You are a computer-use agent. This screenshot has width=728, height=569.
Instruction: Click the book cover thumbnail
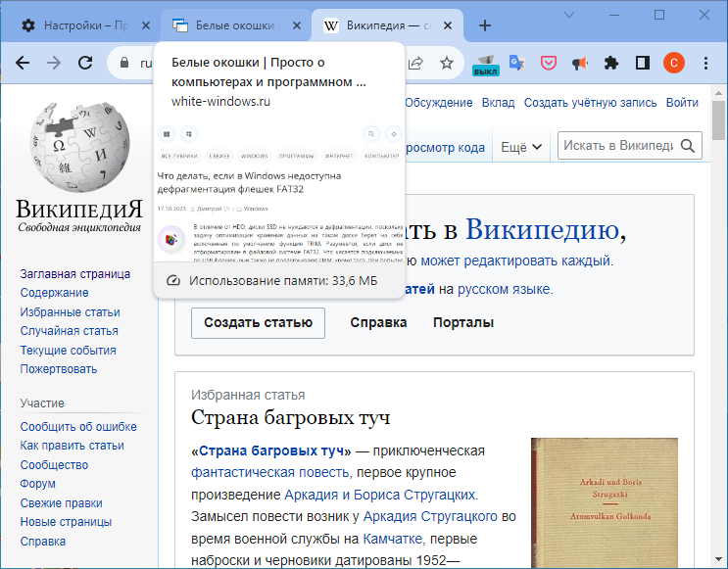(604, 503)
